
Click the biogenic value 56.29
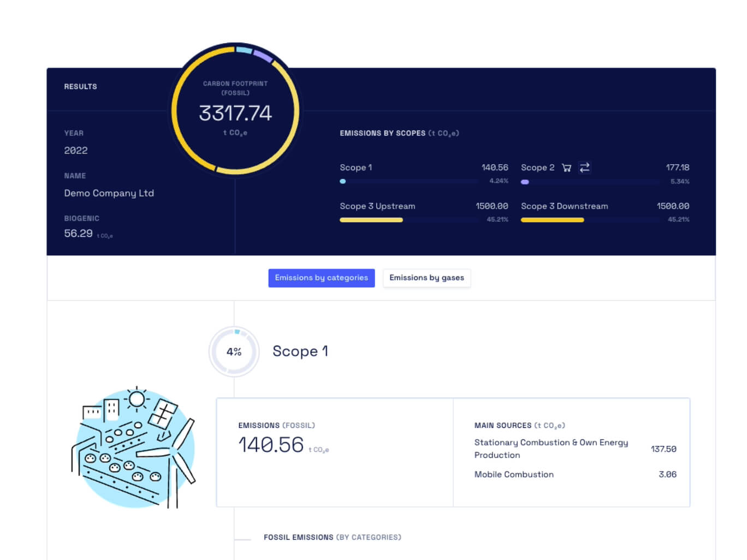click(79, 234)
